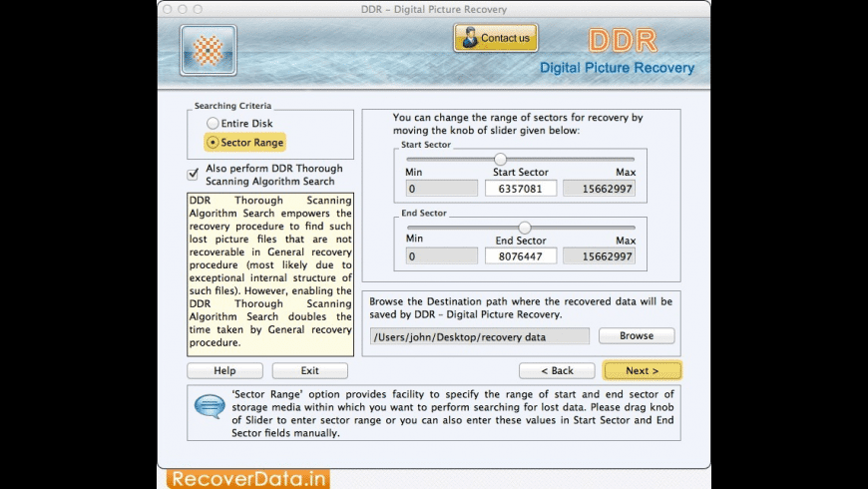
Task: Click the End Sector Max field 15662997
Action: click(x=599, y=256)
